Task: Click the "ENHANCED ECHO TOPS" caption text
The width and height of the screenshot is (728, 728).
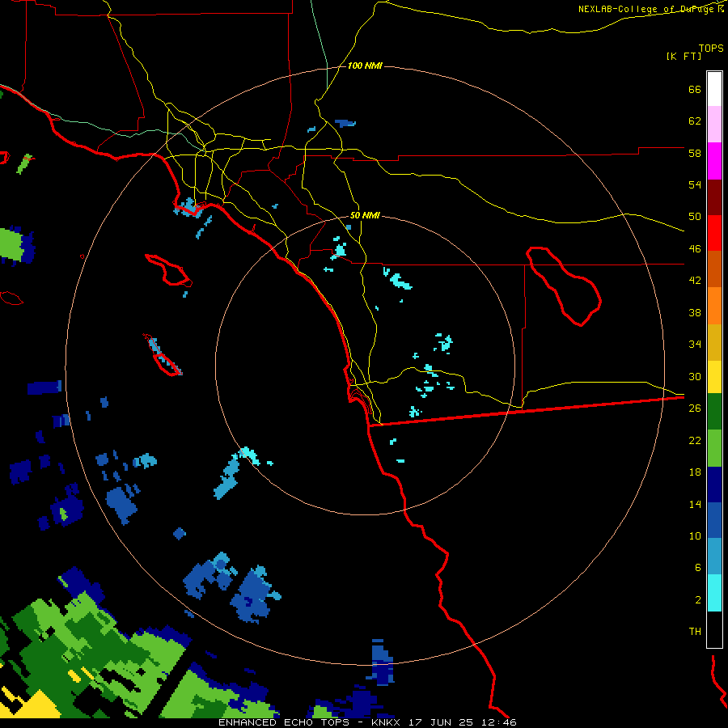Action: 284,722
